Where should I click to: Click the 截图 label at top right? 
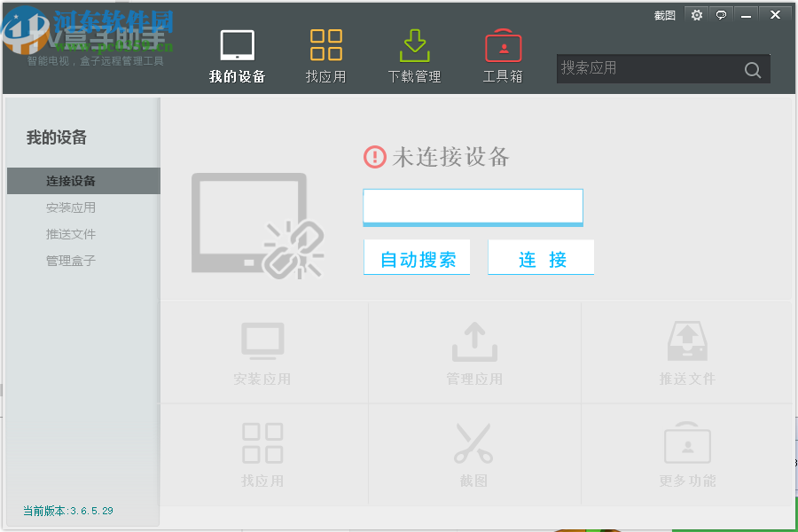point(663,14)
